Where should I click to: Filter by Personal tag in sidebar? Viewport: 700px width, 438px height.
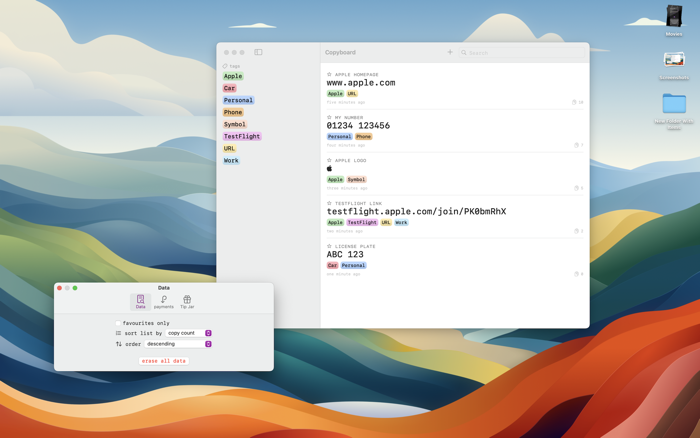click(x=238, y=100)
